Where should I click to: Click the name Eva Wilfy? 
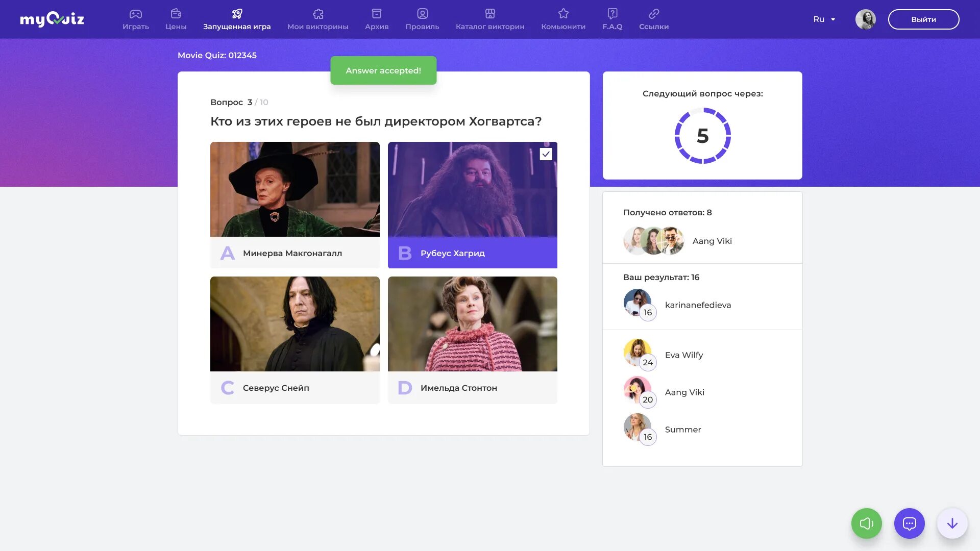coord(684,355)
